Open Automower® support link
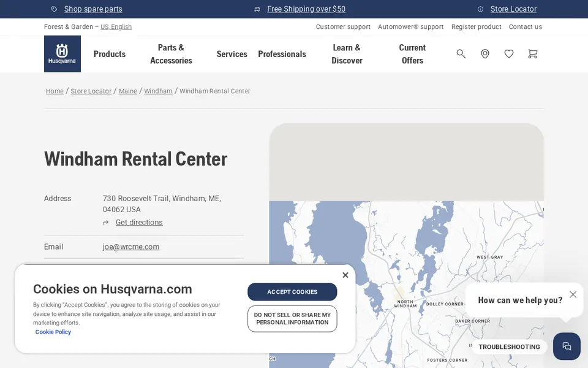This screenshot has width=588, height=368. 410,26
